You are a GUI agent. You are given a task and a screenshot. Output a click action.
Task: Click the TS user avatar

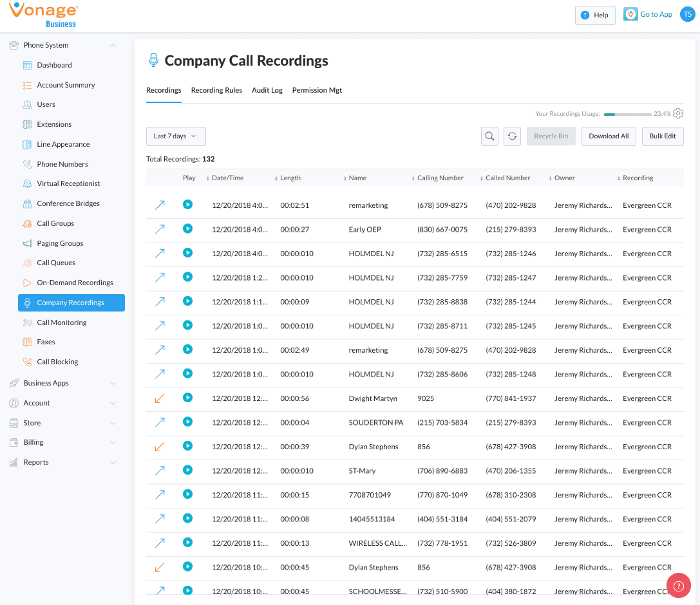(687, 15)
